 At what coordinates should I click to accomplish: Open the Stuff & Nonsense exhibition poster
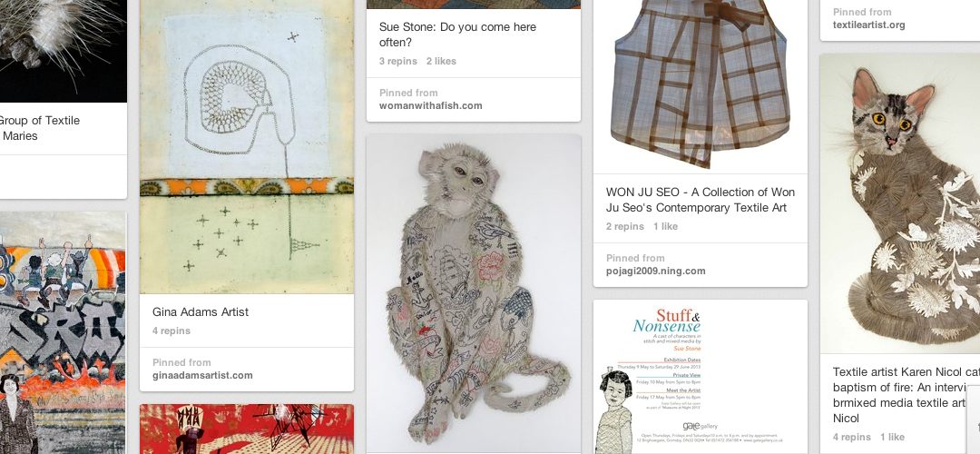(x=700, y=377)
